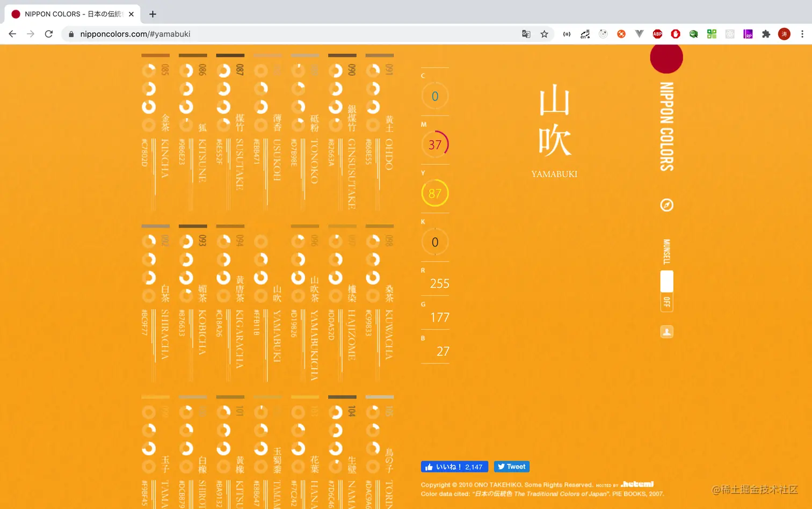
Task: Open the orange lifebuoy extension
Action: pos(621,34)
